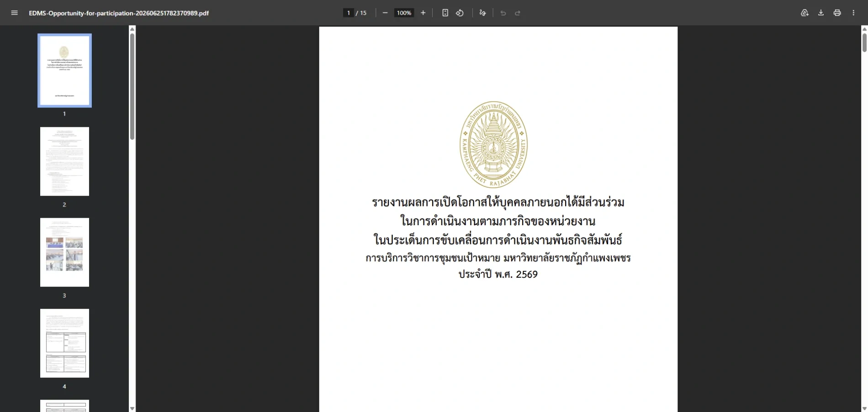
Task: Click the page number label '3' under its thumbnail
Action: 64,296
